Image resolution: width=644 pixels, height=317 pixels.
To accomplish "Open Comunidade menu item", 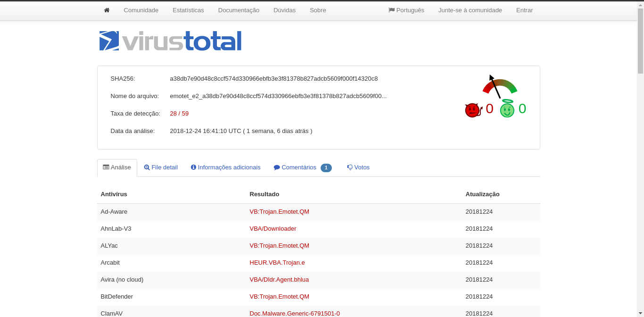I will pos(141,10).
